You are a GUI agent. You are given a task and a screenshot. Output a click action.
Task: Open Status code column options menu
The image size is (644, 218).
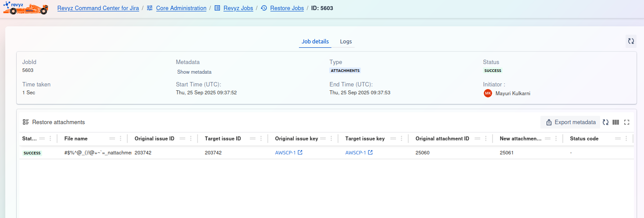pyautogui.click(x=626, y=139)
